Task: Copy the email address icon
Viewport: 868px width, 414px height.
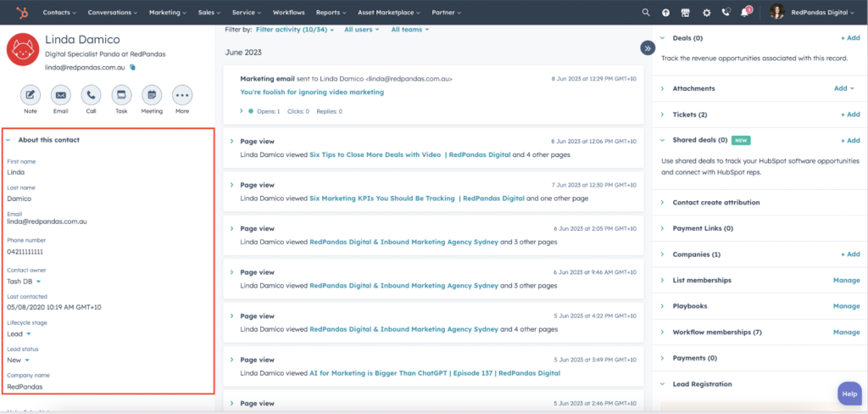Action: click(x=132, y=67)
